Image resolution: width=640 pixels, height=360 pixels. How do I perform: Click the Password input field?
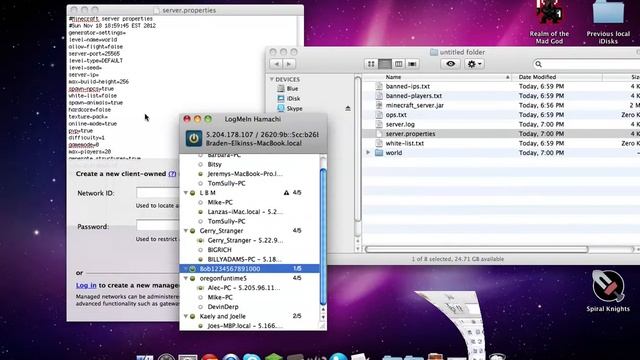[x=158, y=225]
